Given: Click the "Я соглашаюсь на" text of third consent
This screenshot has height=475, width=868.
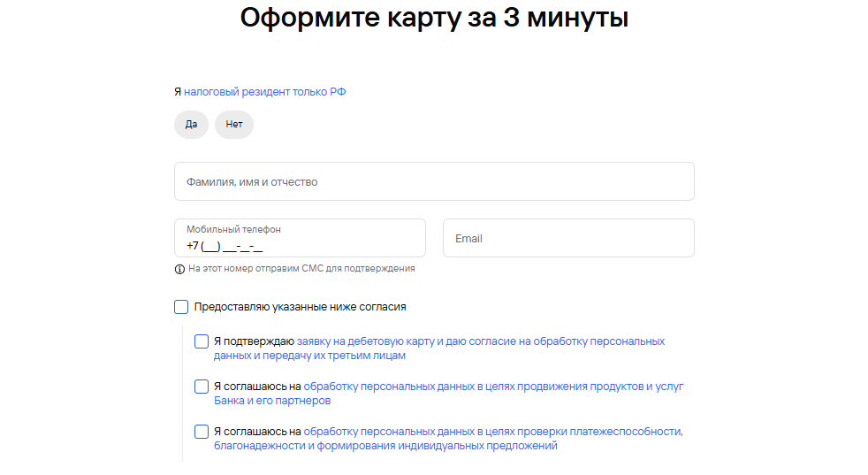Looking at the screenshot, I should [256, 432].
